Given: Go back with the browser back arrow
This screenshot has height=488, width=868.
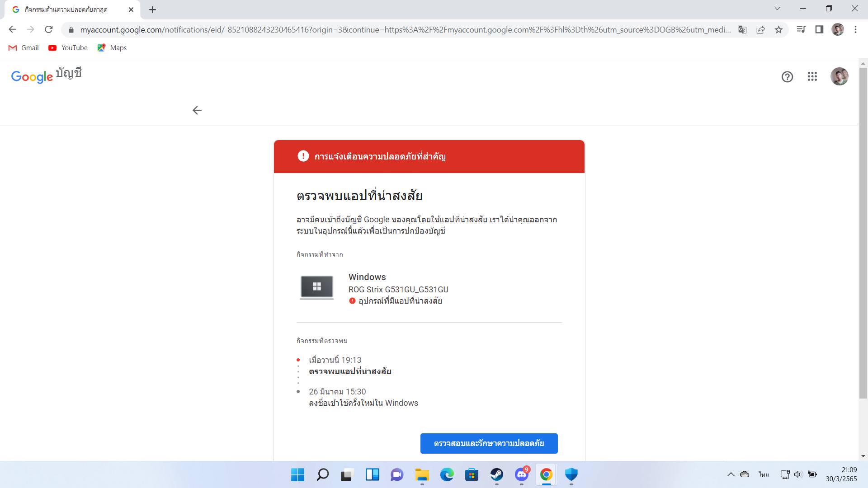Looking at the screenshot, I should (12, 29).
